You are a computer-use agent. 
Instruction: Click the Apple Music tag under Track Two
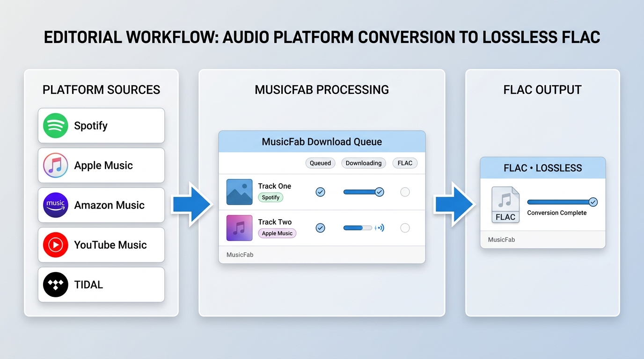pyautogui.click(x=277, y=233)
